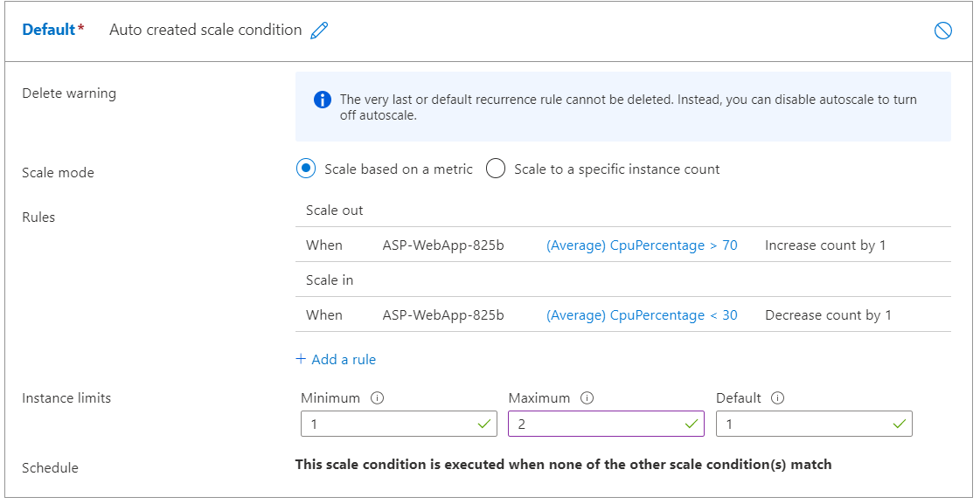
Task: Show info tooltip next to Default label
Action: coord(777,398)
